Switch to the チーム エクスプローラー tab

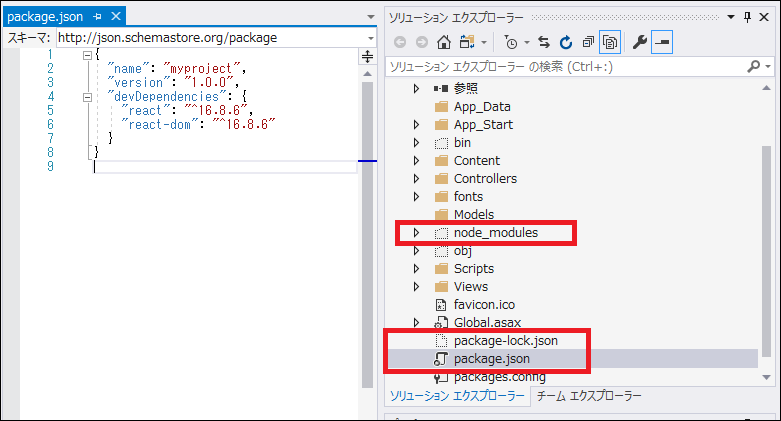pyautogui.click(x=589, y=396)
